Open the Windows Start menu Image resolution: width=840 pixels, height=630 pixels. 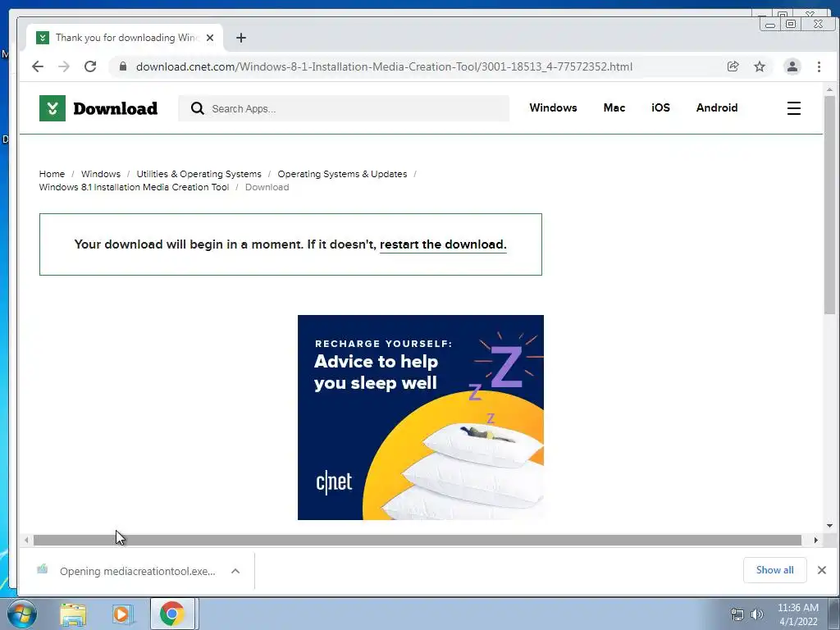(x=21, y=614)
